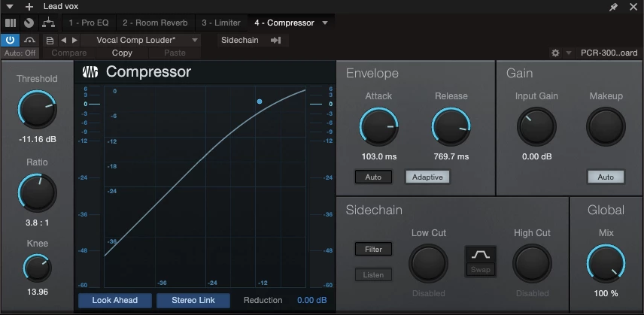Open the Vocal Comp Louder preset dropdown
Viewport: 644px width, 315px height.
click(138, 40)
